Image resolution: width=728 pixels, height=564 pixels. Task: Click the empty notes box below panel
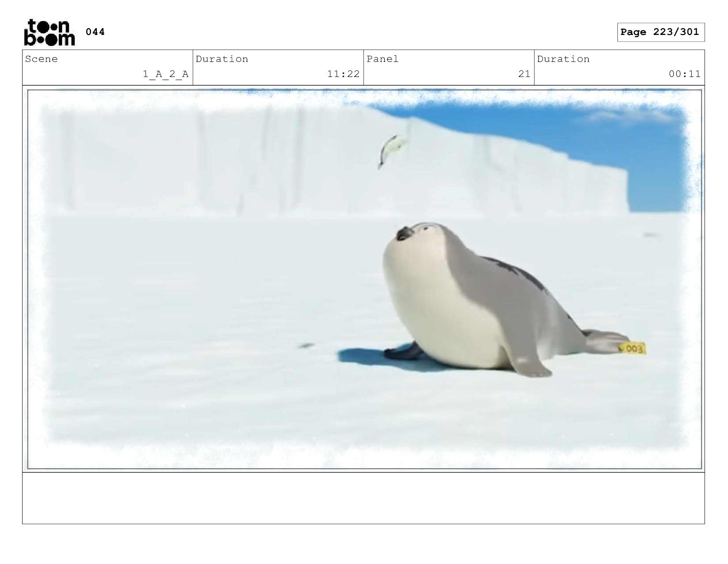click(x=364, y=498)
